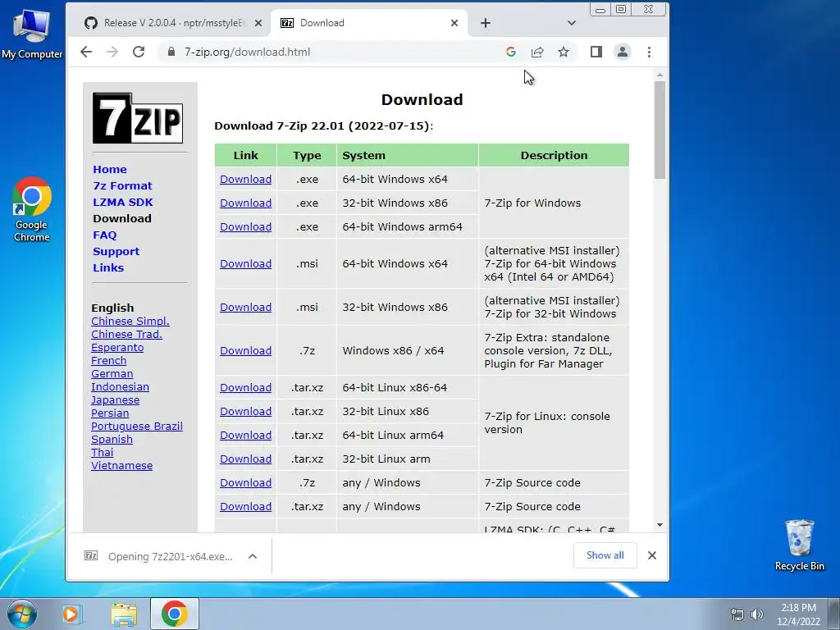This screenshot has height=630, width=840.
Task: Download the Windows x86 / x64 .7z
Action: click(245, 350)
